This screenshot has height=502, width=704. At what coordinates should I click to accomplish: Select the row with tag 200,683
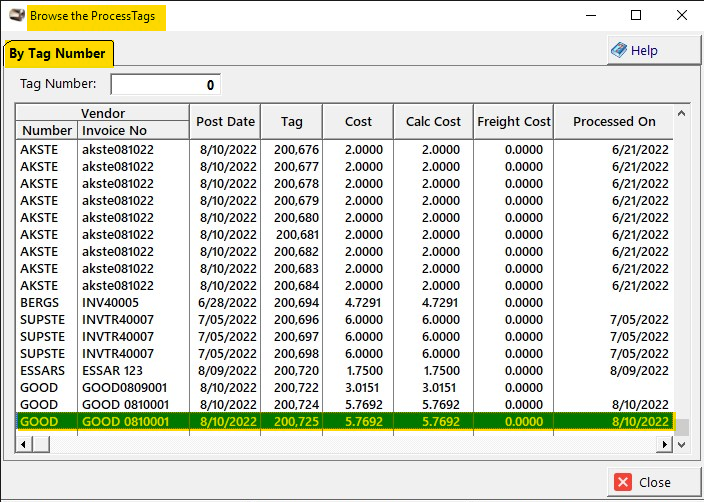point(345,269)
